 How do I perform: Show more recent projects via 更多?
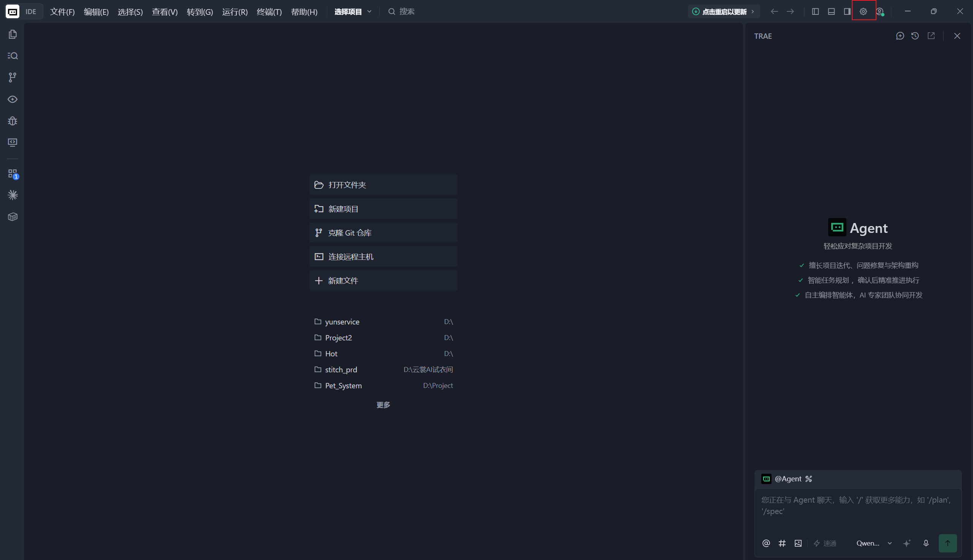383,405
